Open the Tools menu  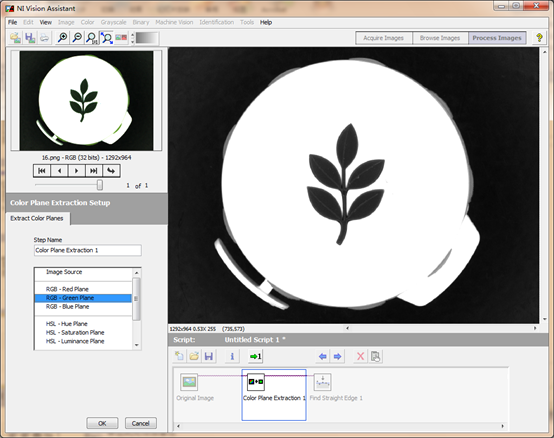coord(247,22)
